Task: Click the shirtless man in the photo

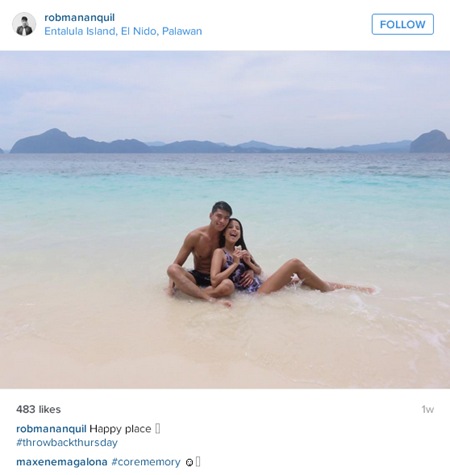Action: pos(200,253)
